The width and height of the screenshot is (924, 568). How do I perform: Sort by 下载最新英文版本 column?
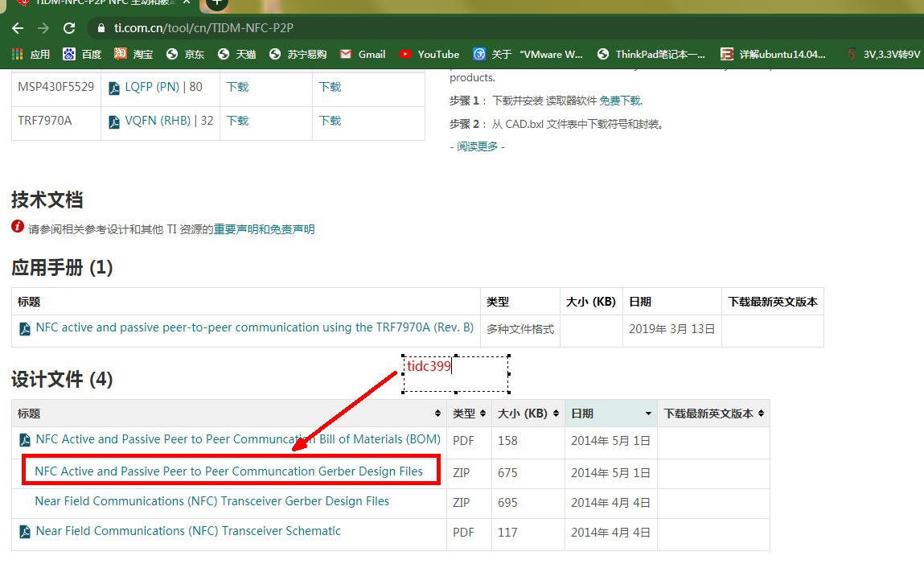click(x=713, y=414)
